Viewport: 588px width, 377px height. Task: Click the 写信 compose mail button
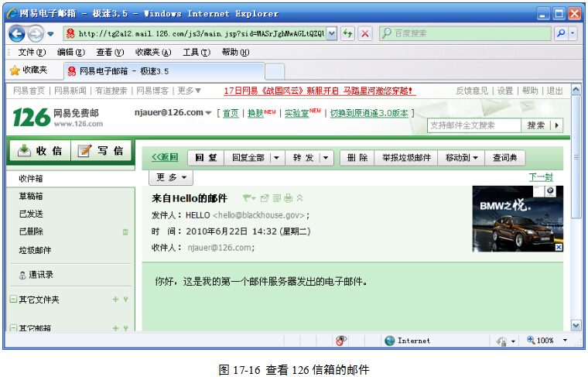point(101,151)
